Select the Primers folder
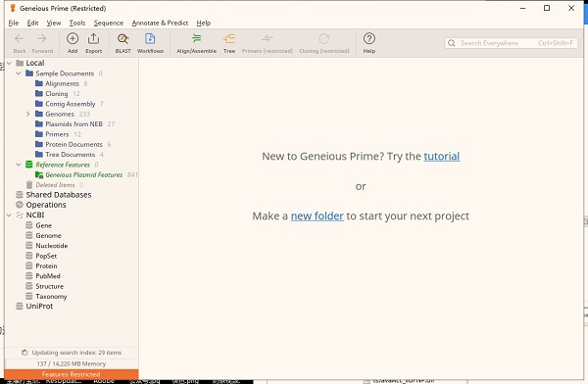 58,134
